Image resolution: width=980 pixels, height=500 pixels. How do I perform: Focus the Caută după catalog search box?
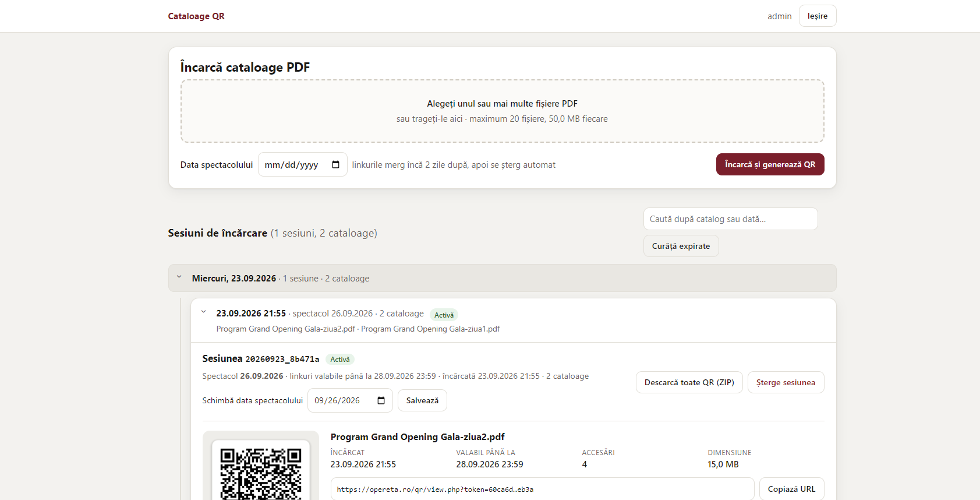[730, 219]
